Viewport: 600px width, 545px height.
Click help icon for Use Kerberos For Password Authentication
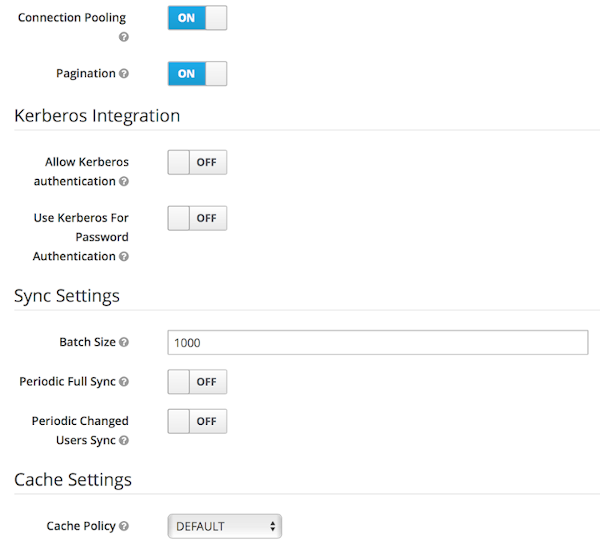point(124,256)
